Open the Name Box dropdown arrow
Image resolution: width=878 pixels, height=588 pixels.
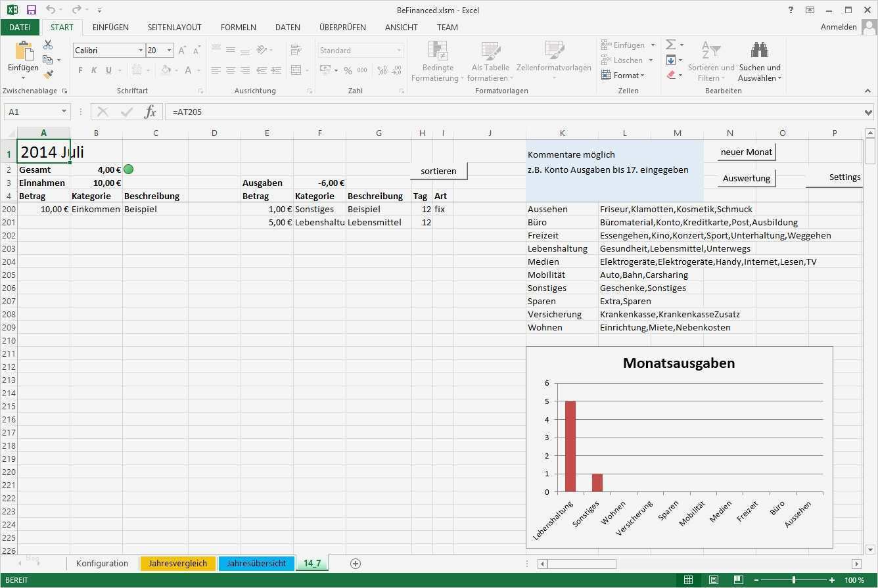[x=64, y=112]
